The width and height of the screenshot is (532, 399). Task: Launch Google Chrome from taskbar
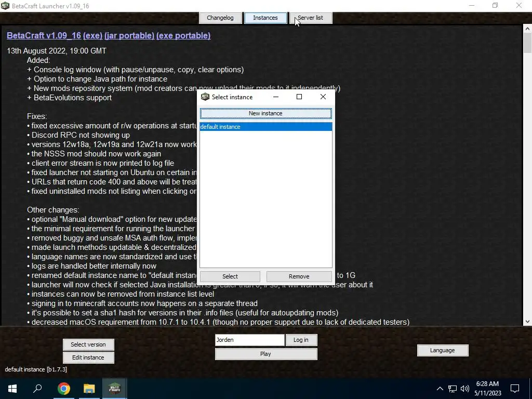pyautogui.click(x=64, y=389)
